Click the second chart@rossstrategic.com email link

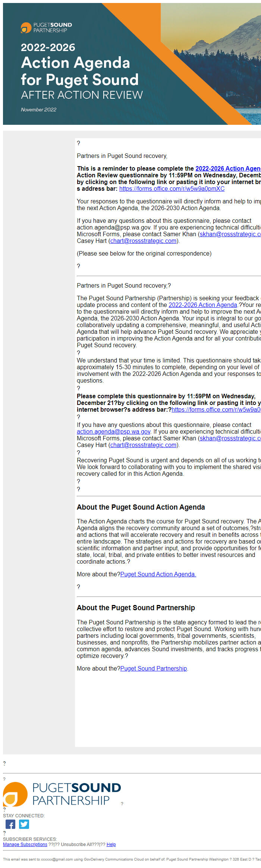coord(144,445)
